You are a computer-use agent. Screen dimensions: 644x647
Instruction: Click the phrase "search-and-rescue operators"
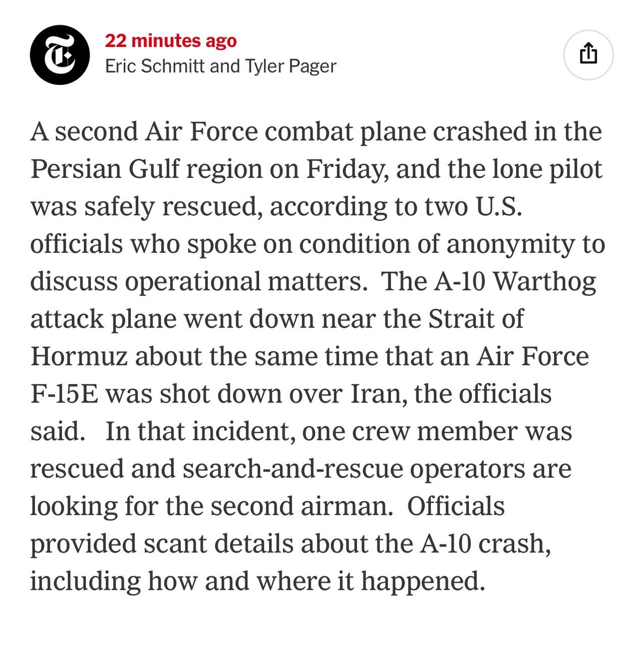(x=376, y=469)
